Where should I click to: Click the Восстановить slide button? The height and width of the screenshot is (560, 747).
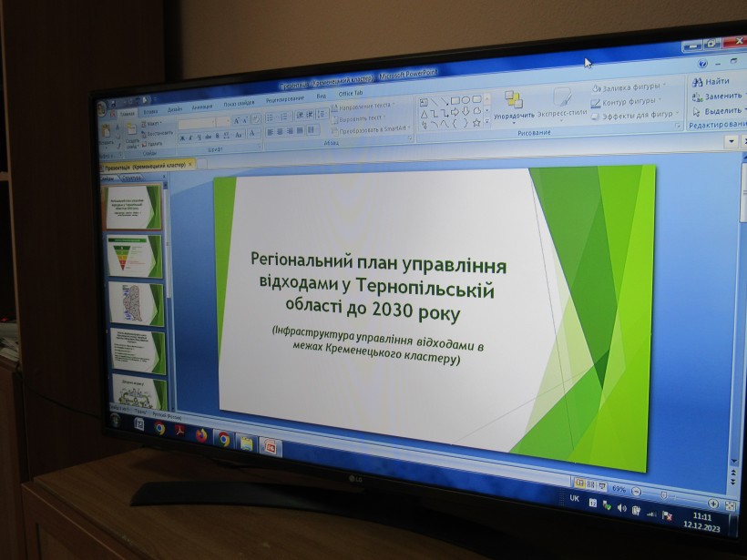point(157,134)
